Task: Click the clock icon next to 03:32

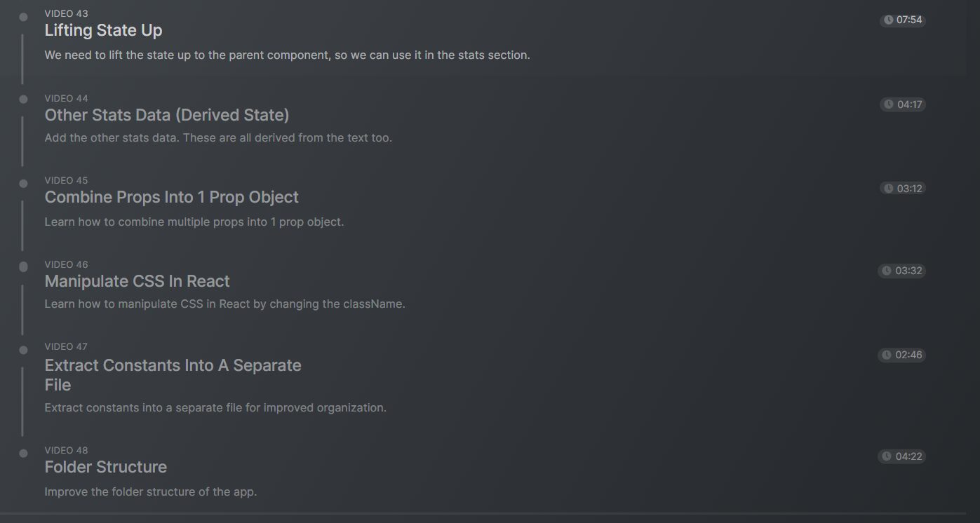Action: click(x=887, y=271)
